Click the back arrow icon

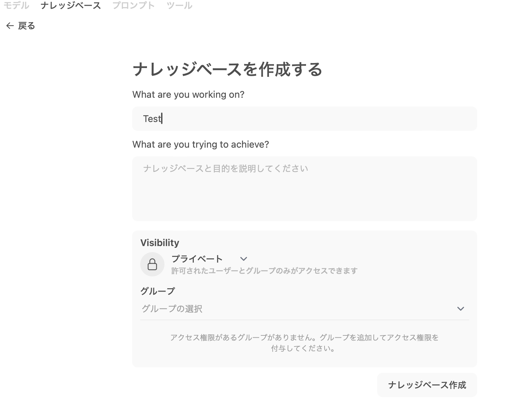point(10,26)
